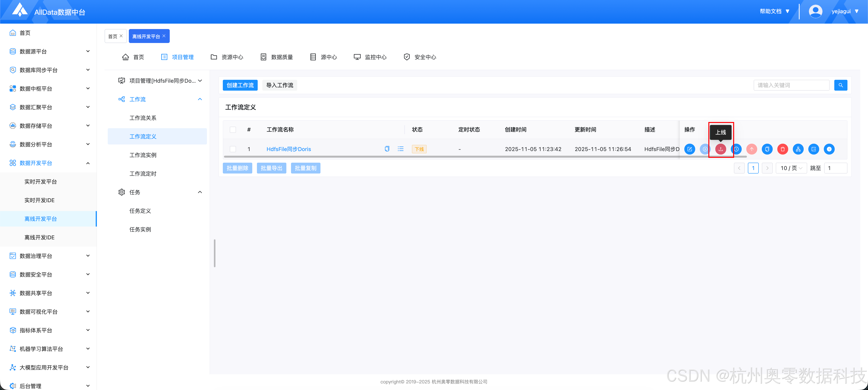Delete the workflow using the red trash icon
This screenshot has width=868, height=390.
(783, 149)
